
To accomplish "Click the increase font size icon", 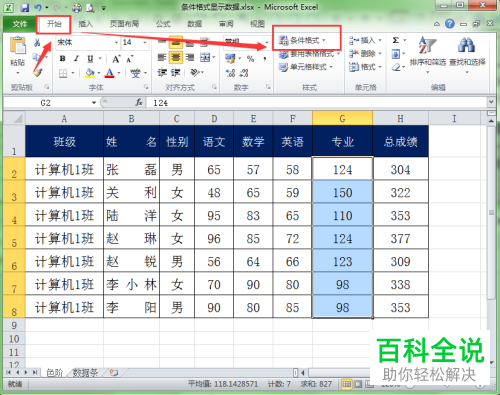I will [x=116, y=59].
